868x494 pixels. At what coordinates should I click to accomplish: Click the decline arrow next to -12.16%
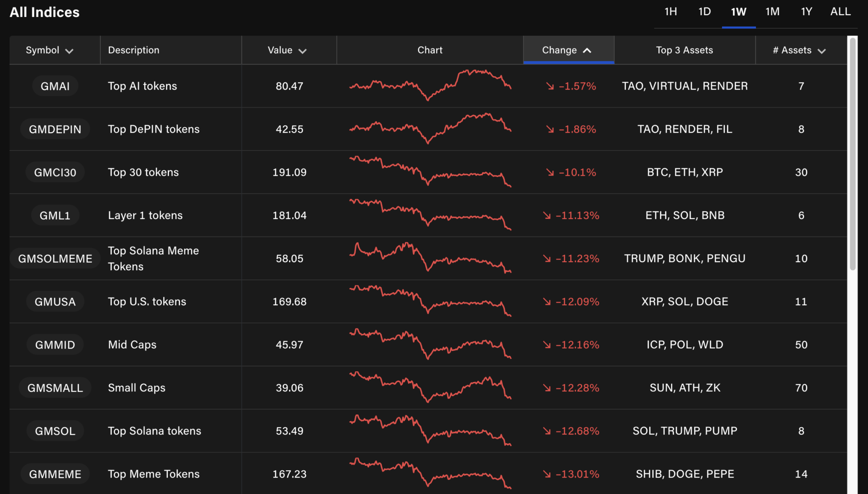tap(547, 345)
